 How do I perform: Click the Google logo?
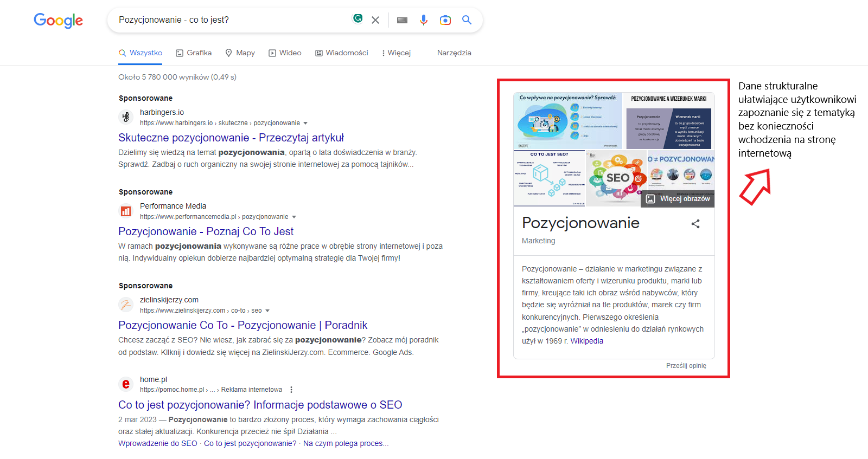[x=58, y=21]
